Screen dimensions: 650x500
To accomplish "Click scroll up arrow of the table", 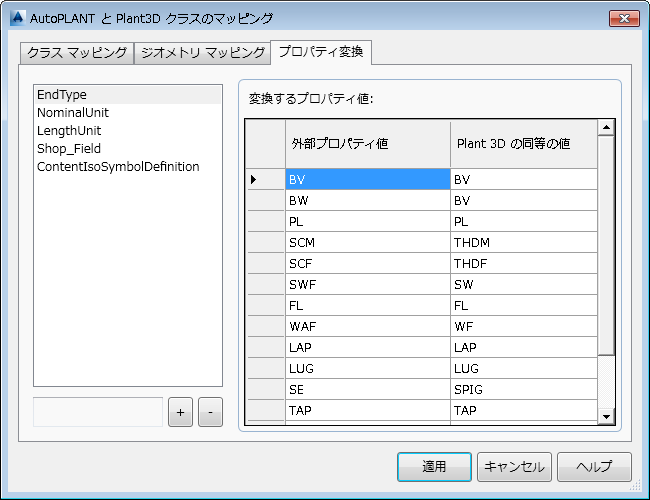I will (606, 127).
